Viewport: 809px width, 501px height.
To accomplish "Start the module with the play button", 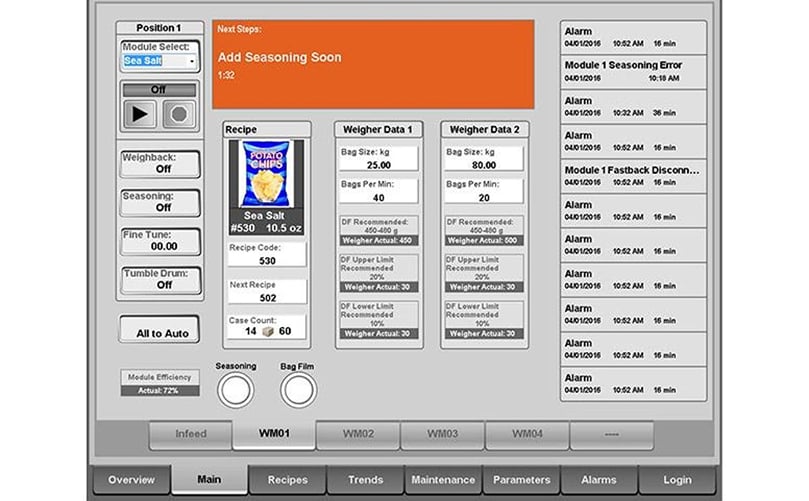I will [x=140, y=114].
